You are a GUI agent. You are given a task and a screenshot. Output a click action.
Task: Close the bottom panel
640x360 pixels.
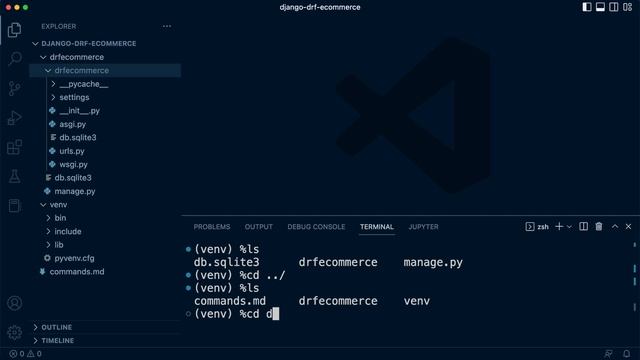[629, 227]
